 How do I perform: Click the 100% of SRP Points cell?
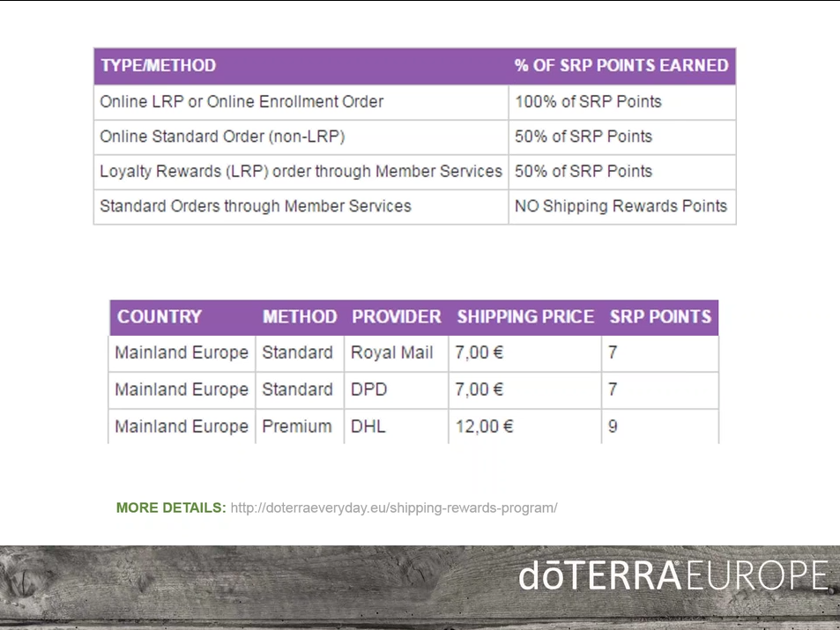coord(622,102)
